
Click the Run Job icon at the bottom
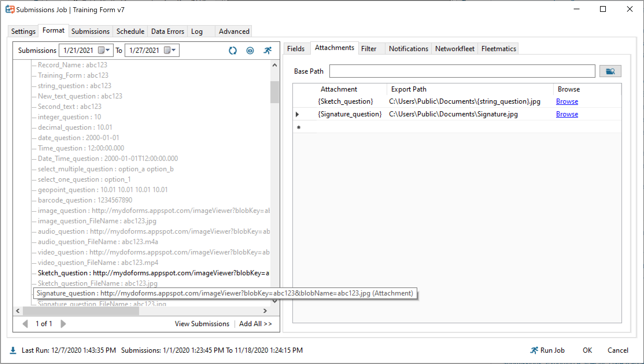pyautogui.click(x=534, y=350)
